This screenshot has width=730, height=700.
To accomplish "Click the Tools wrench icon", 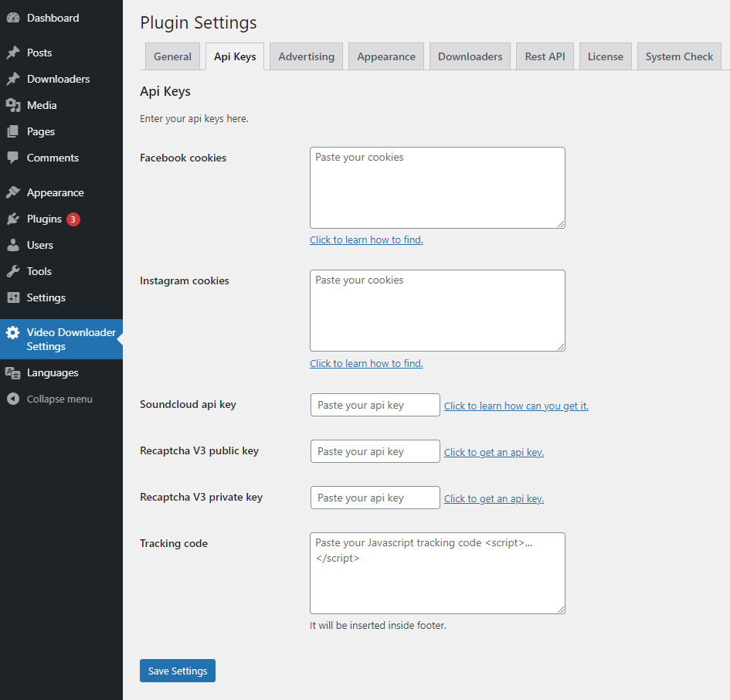I will tap(13, 271).
